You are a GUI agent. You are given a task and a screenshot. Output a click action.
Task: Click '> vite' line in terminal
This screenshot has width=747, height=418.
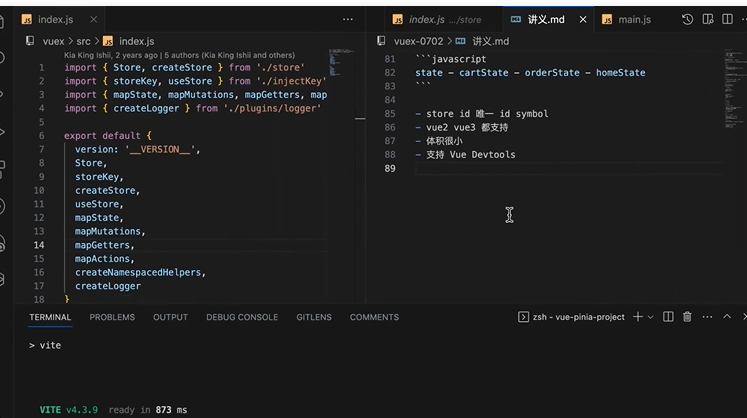pyautogui.click(x=45, y=345)
